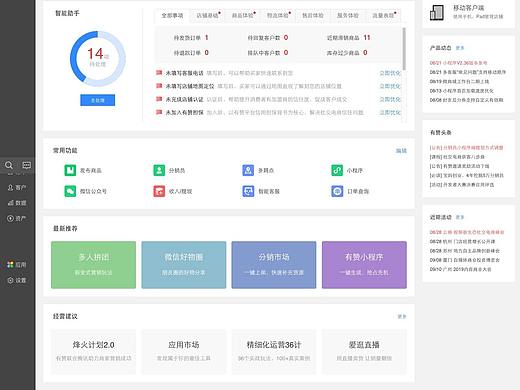Viewport: 520px width, 390px height.
Task: Click 更多 link beside 产品动态
Action: tap(460, 48)
